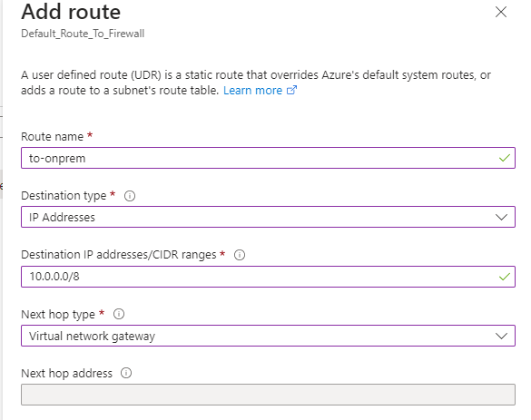Show info tooltip for Destination type

(x=130, y=196)
